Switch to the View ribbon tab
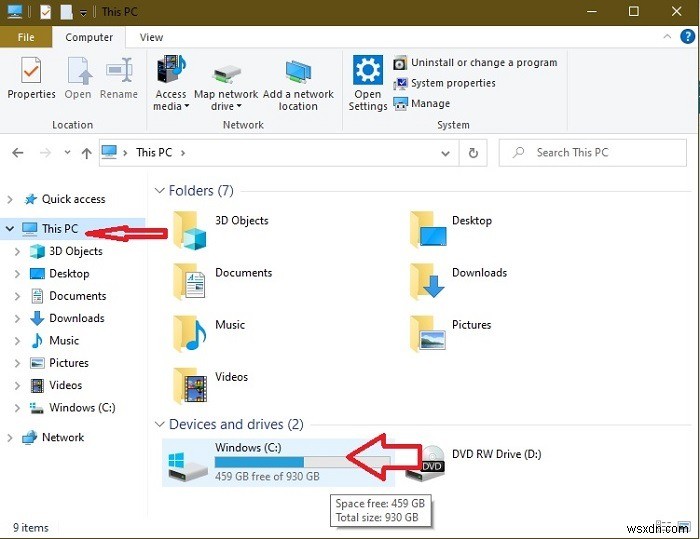The image size is (700, 539). tap(151, 37)
